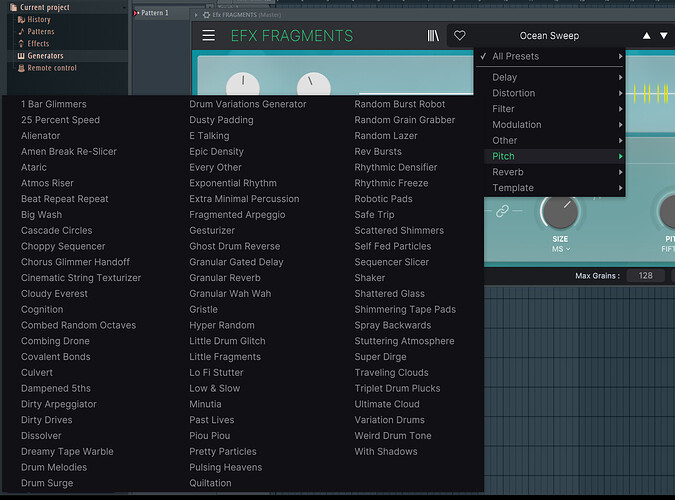Open the MS unit dropdown under Size

[561, 249]
